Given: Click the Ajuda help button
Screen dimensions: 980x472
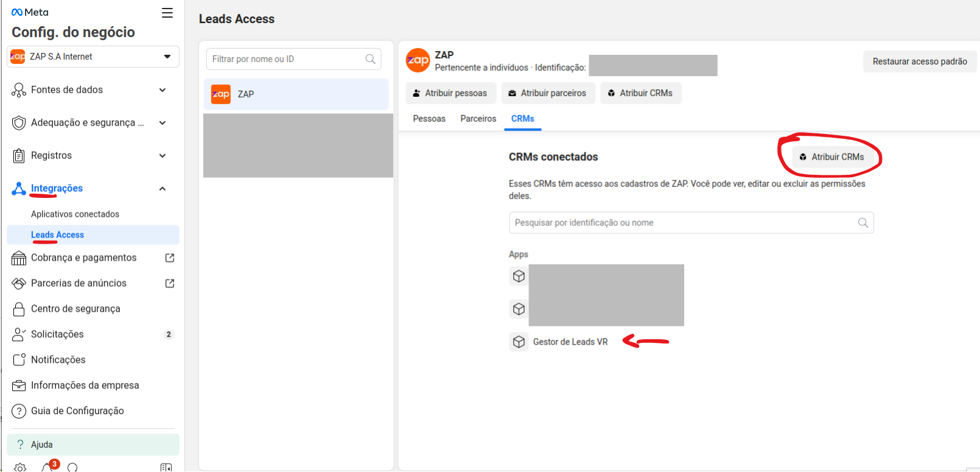Looking at the screenshot, I should click(x=93, y=445).
